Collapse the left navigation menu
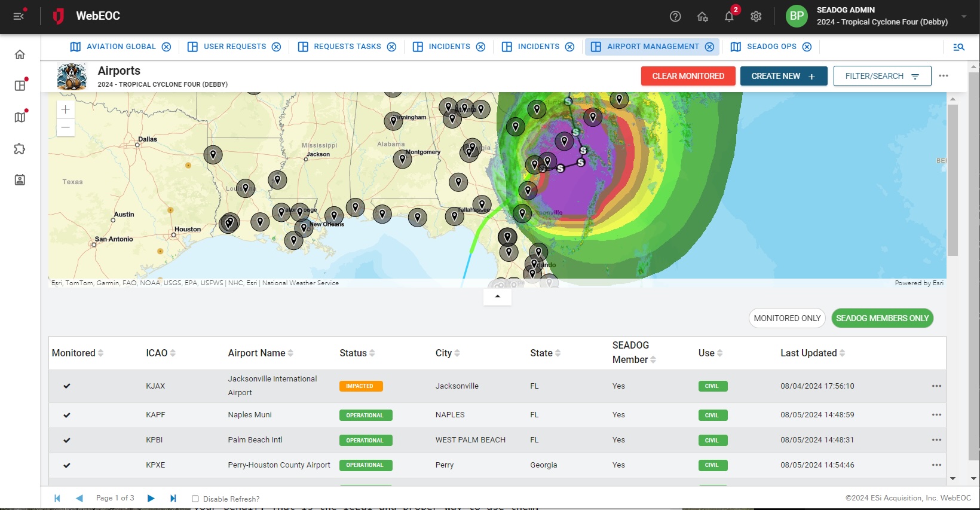The image size is (980, 510). (19, 16)
